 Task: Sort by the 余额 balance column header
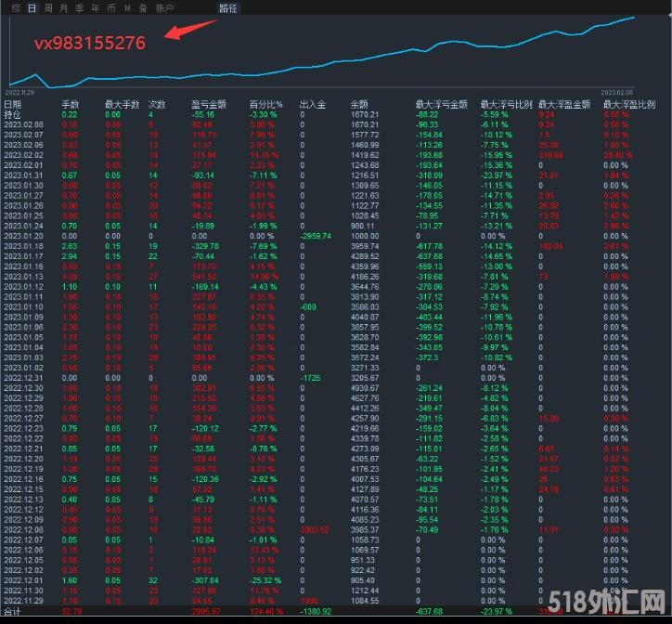pos(360,104)
